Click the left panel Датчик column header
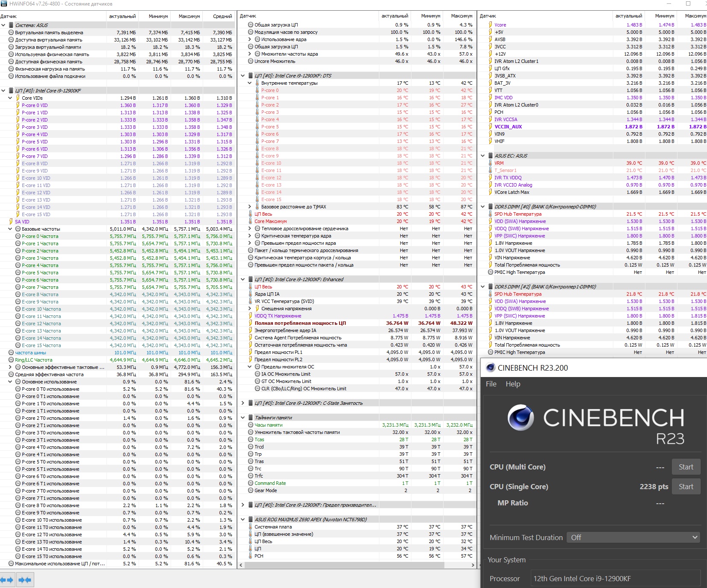This screenshot has width=707, height=588. (x=53, y=16)
